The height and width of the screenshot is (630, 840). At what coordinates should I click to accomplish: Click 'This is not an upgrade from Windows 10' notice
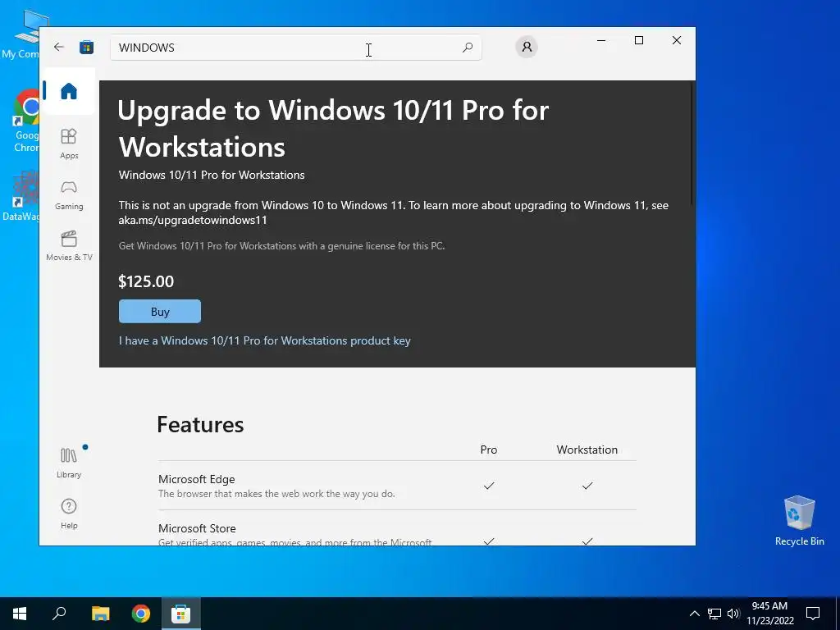point(393,212)
